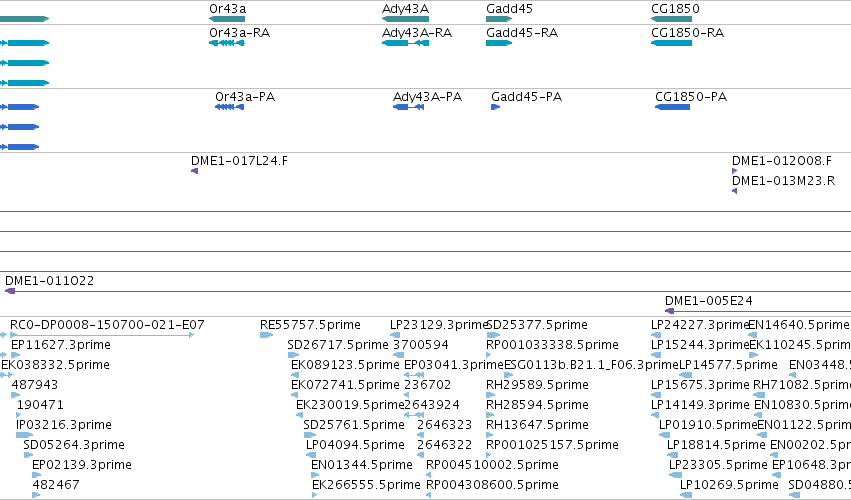This screenshot has height=500, width=851.
Task: Select the DME1-011O22 label
Action: [x=49, y=281]
